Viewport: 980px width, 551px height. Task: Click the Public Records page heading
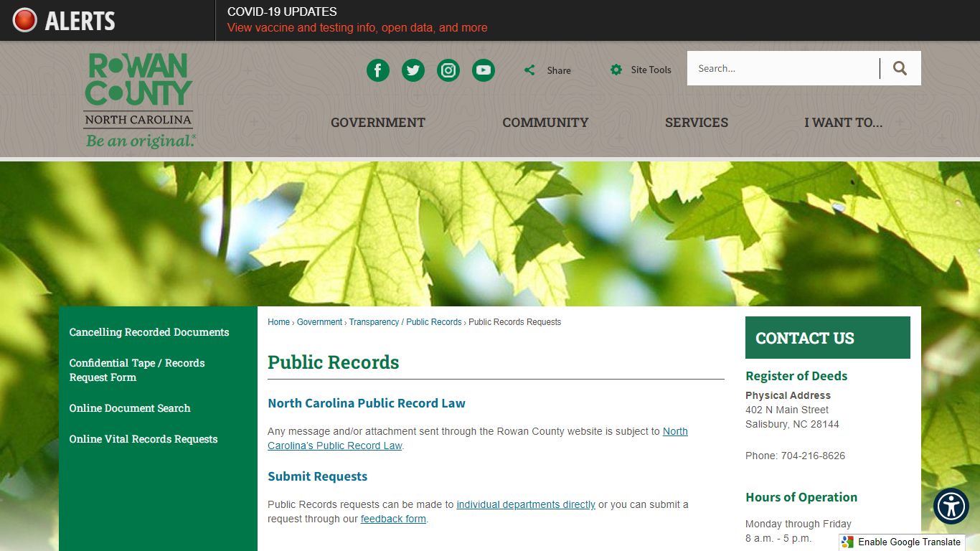point(334,362)
